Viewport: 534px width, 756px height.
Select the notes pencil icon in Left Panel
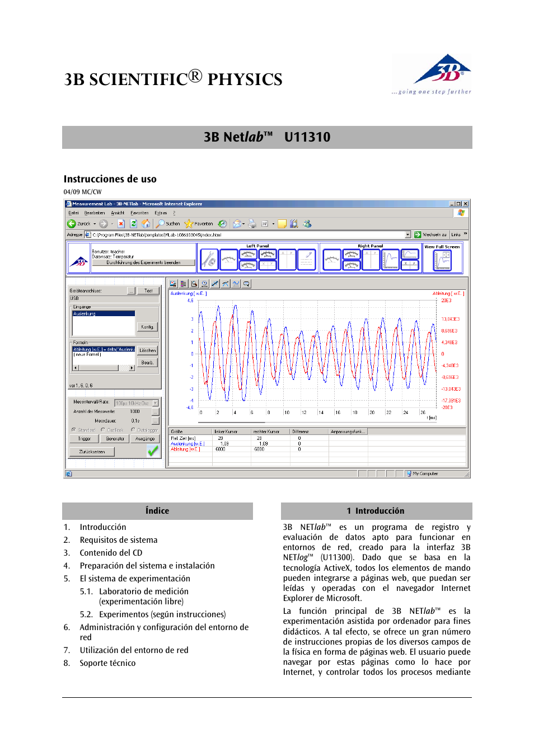pyautogui.click(x=306, y=260)
